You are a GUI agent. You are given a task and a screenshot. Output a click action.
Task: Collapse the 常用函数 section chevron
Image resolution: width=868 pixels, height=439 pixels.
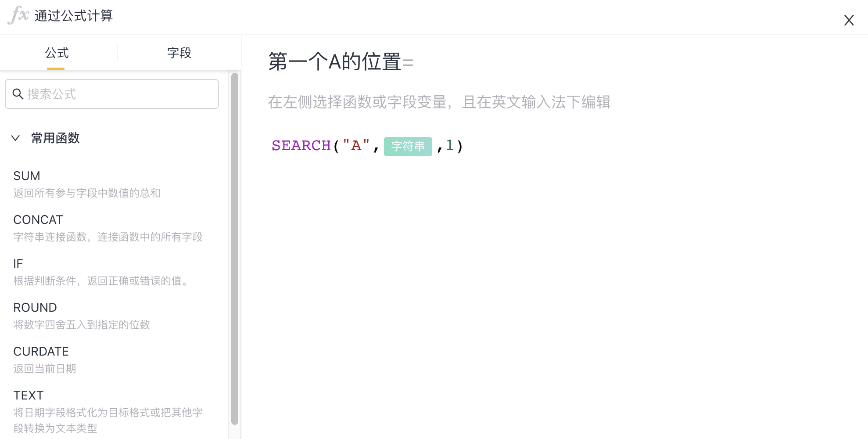(15, 138)
